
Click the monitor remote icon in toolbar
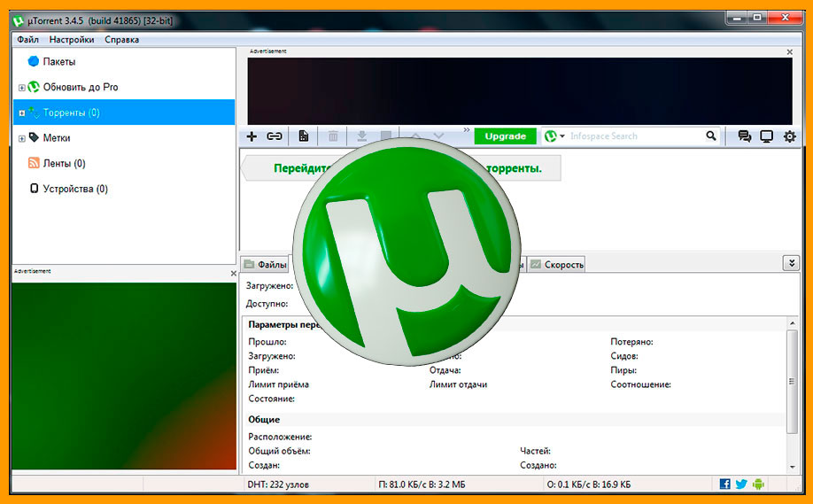[x=766, y=136]
